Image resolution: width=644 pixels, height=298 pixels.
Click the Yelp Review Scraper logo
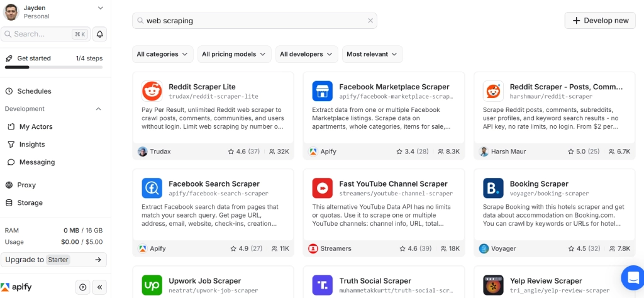(x=493, y=285)
